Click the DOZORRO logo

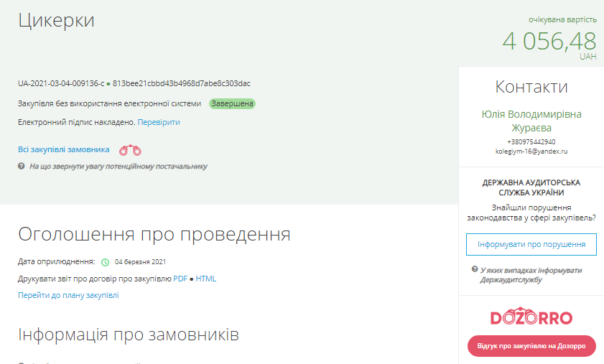(531, 318)
